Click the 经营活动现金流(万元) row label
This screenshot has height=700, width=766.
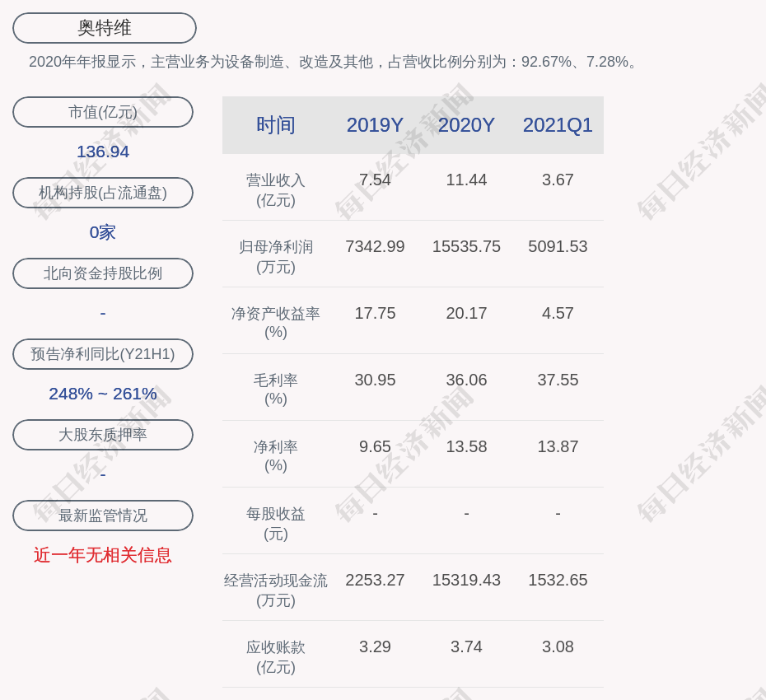pyautogui.click(x=276, y=590)
